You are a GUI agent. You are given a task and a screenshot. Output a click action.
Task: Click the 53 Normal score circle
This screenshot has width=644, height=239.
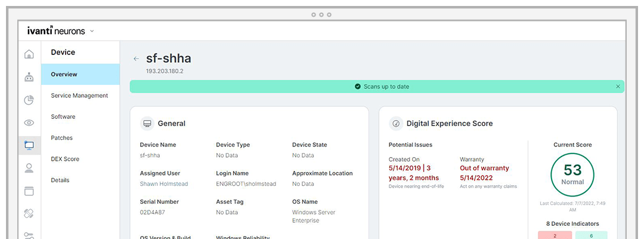click(572, 175)
